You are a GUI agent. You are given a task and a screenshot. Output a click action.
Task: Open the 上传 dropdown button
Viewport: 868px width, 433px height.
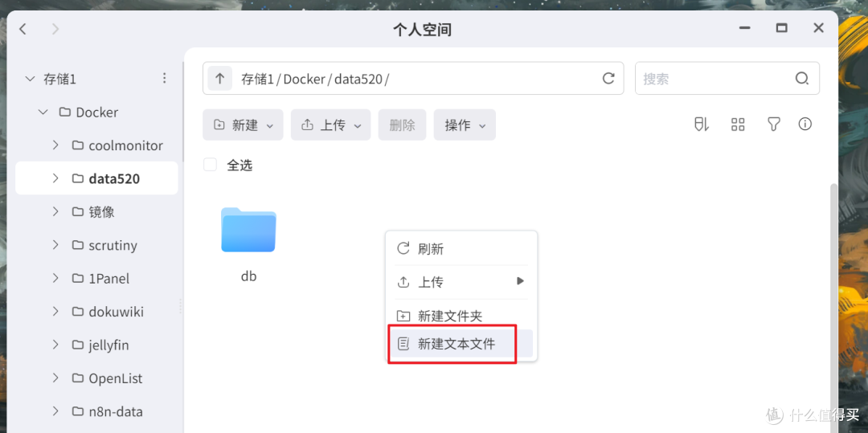[331, 125]
